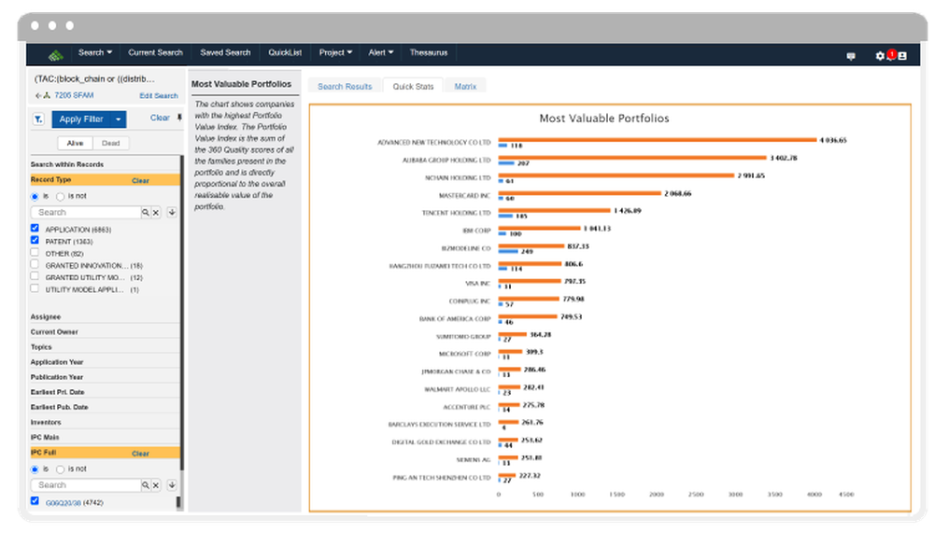
Task: Open the Thesaurus menu item
Action: [429, 52]
